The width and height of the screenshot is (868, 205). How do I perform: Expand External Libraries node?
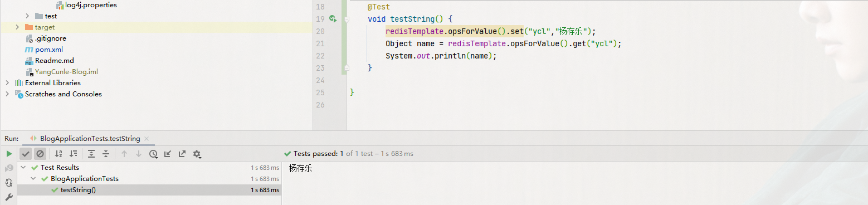click(x=7, y=83)
